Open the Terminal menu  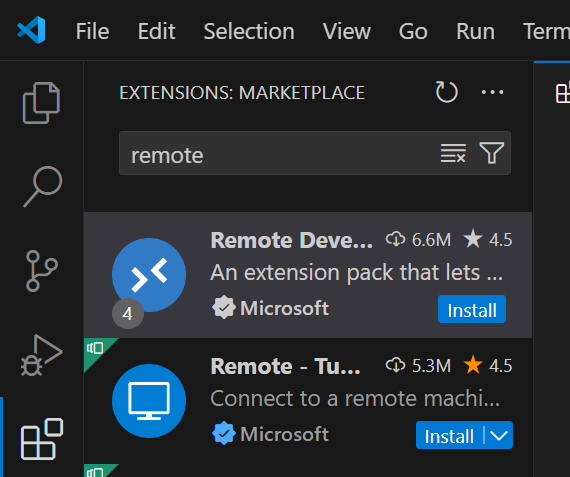(x=546, y=31)
